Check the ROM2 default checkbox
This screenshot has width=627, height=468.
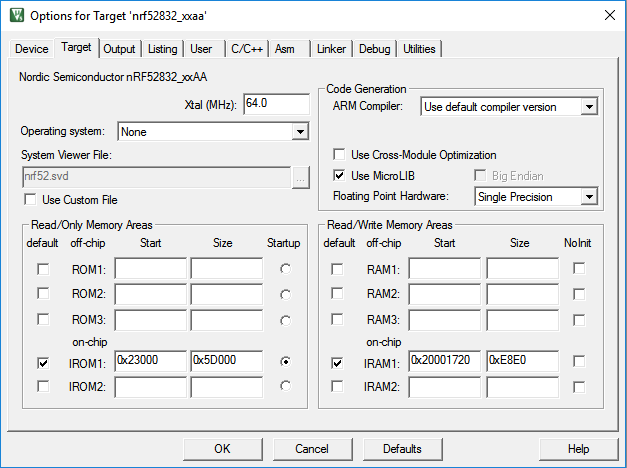coord(43,293)
